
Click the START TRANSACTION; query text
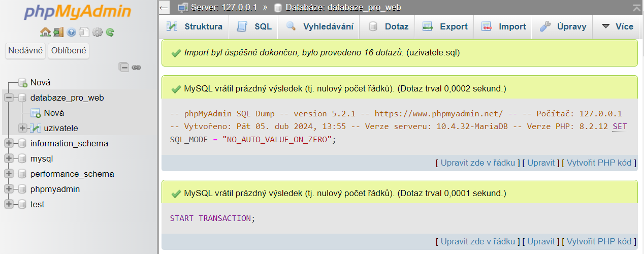pyautogui.click(x=212, y=218)
